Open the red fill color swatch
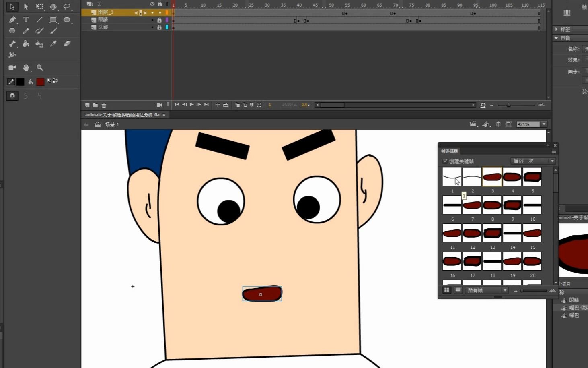The width and height of the screenshot is (588, 368). 40,82
